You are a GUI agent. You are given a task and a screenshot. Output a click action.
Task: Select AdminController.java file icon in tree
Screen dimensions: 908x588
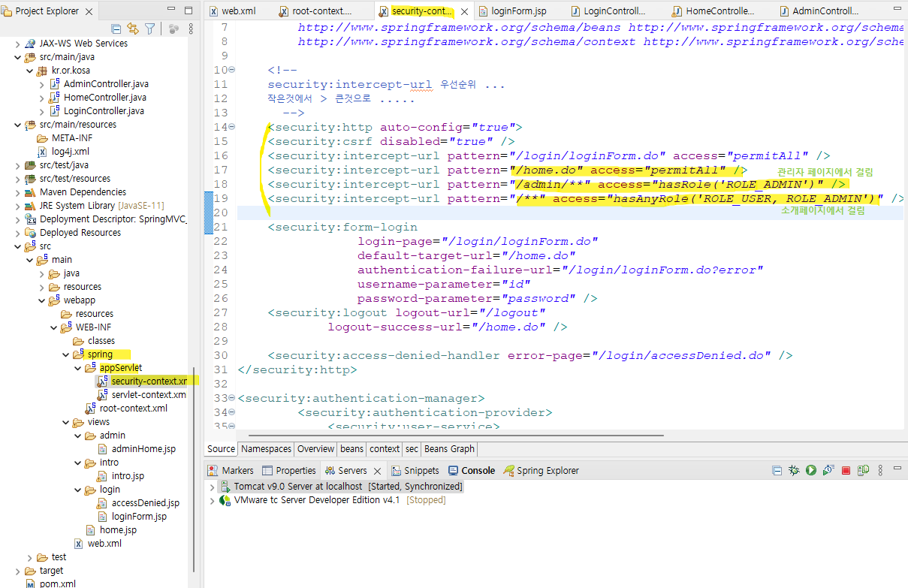point(55,83)
